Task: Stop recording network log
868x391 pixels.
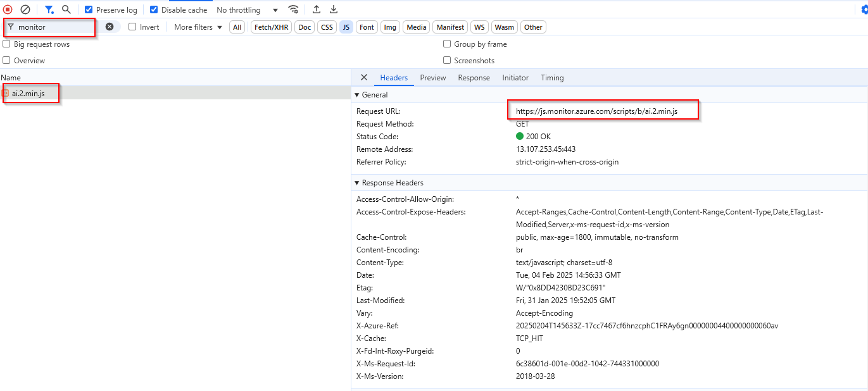Action: tap(8, 9)
